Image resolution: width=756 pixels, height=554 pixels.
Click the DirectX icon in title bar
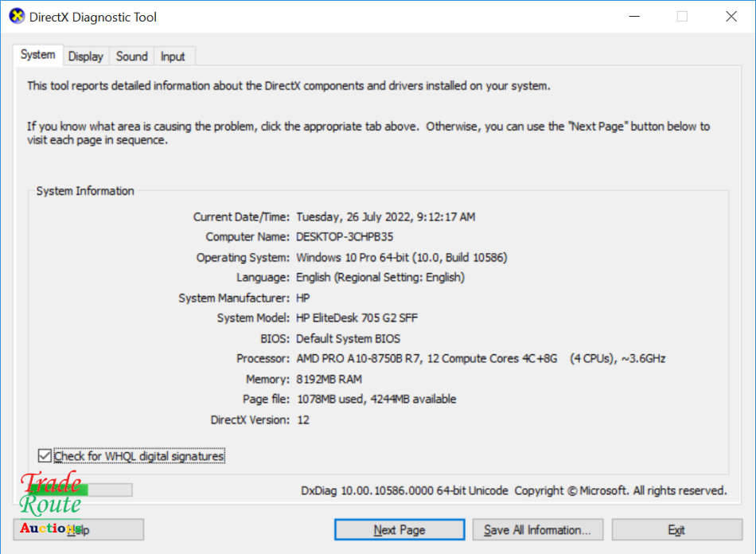pos(17,17)
